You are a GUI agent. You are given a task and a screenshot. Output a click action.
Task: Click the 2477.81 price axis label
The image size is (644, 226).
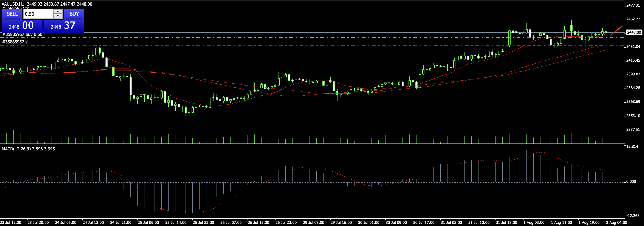(x=633, y=5)
